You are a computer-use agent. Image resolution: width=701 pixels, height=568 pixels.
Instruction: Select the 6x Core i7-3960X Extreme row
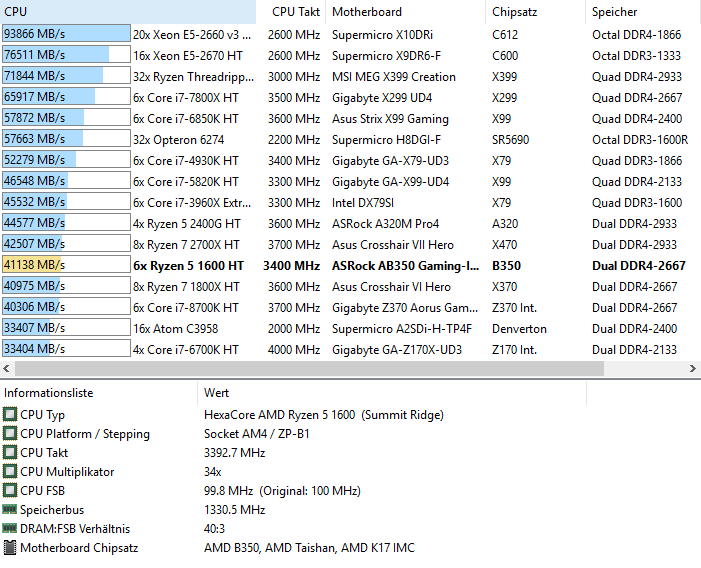tap(350, 202)
